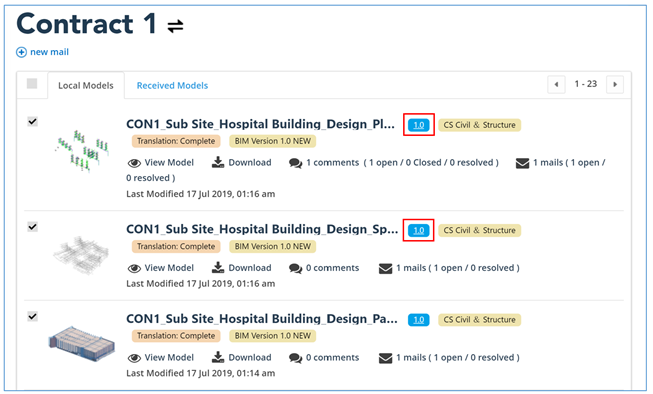Open the new mail link
653x394 pixels.
[x=49, y=52]
